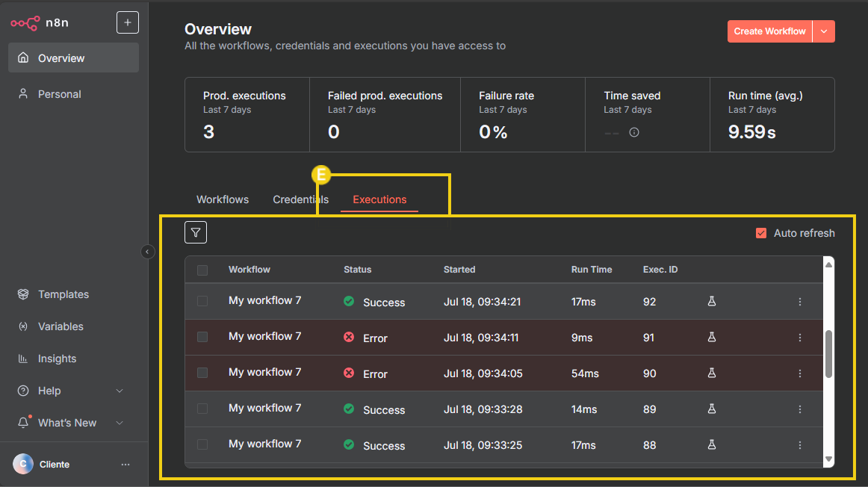Expand the Help menu chevron
868x487 pixels.
[120, 391]
